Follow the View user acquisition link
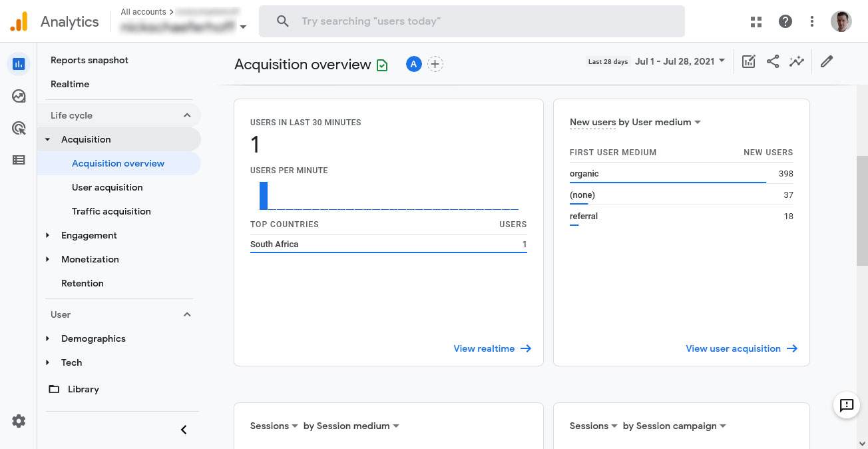The width and height of the screenshot is (868, 449). coord(742,348)
